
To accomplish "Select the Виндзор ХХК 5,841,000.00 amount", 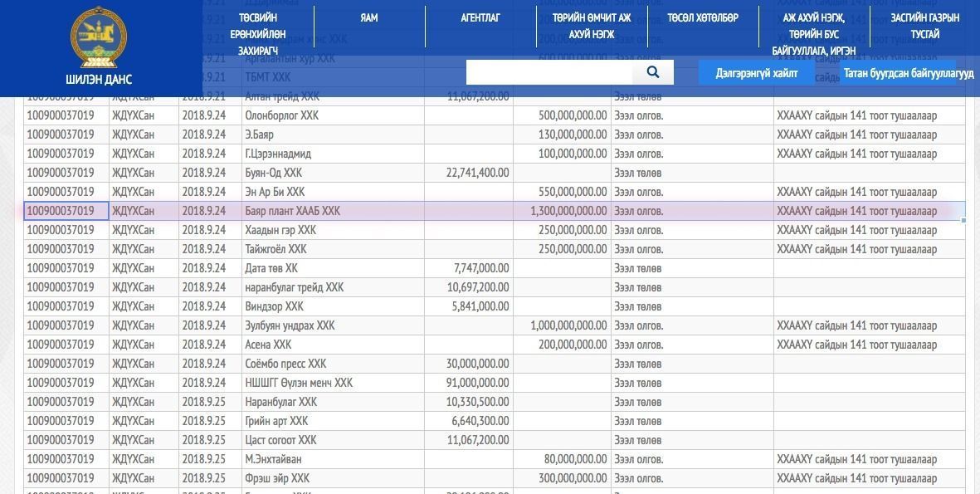I will coord(480,306).
